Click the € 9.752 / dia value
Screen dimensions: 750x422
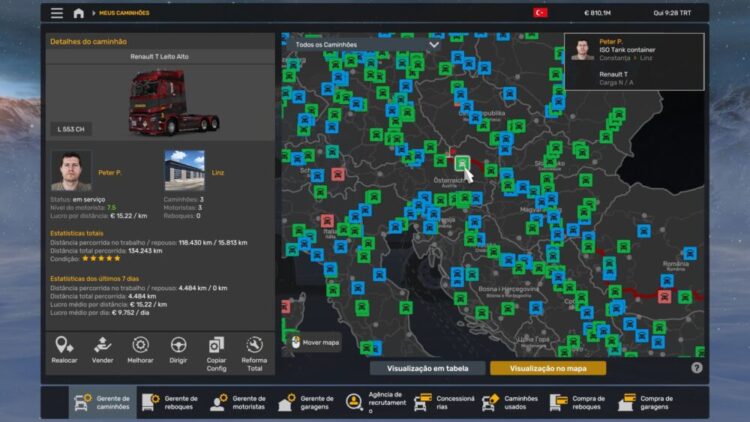coord(131,312)
